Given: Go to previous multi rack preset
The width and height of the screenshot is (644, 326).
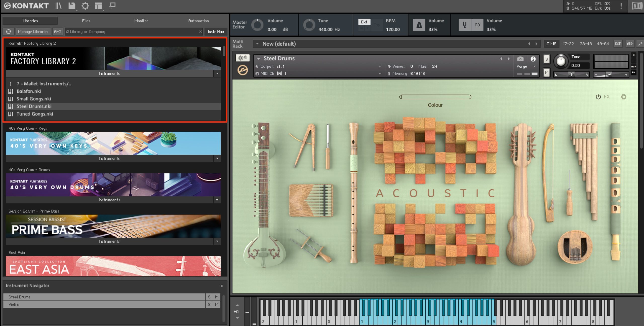Looking at the screenshot, I should [x=529, y=44].
